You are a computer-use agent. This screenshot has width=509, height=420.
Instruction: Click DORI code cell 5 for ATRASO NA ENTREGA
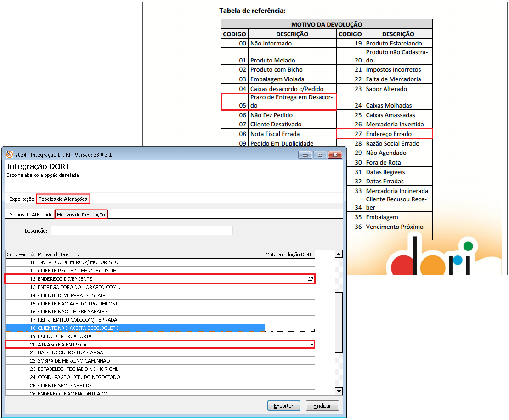click(289, 345)
